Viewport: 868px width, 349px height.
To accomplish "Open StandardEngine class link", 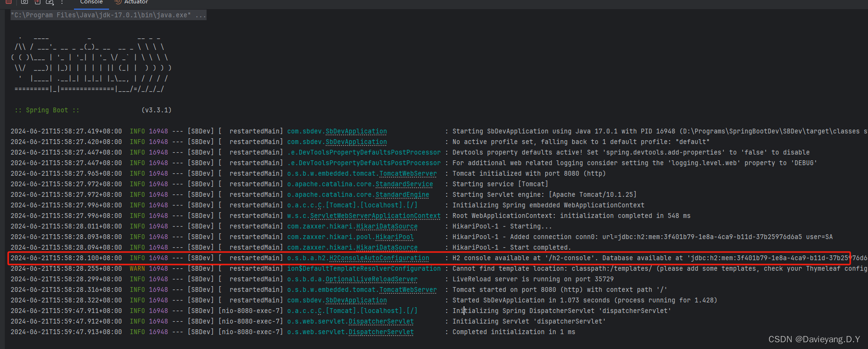I will tap(402, 195).
